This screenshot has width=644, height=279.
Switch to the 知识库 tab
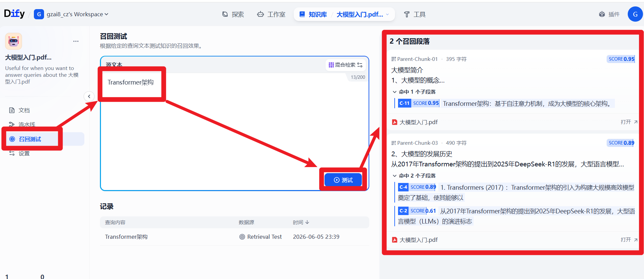coord(313,14)
